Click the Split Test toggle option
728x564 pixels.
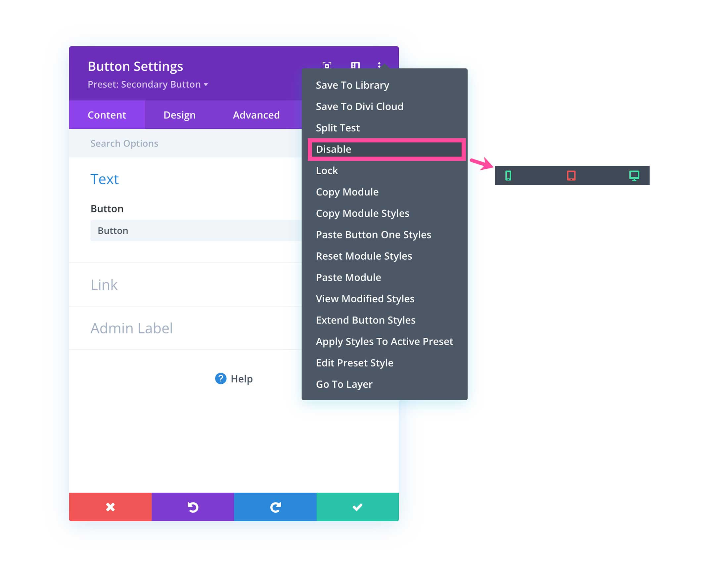click(338, 127)
